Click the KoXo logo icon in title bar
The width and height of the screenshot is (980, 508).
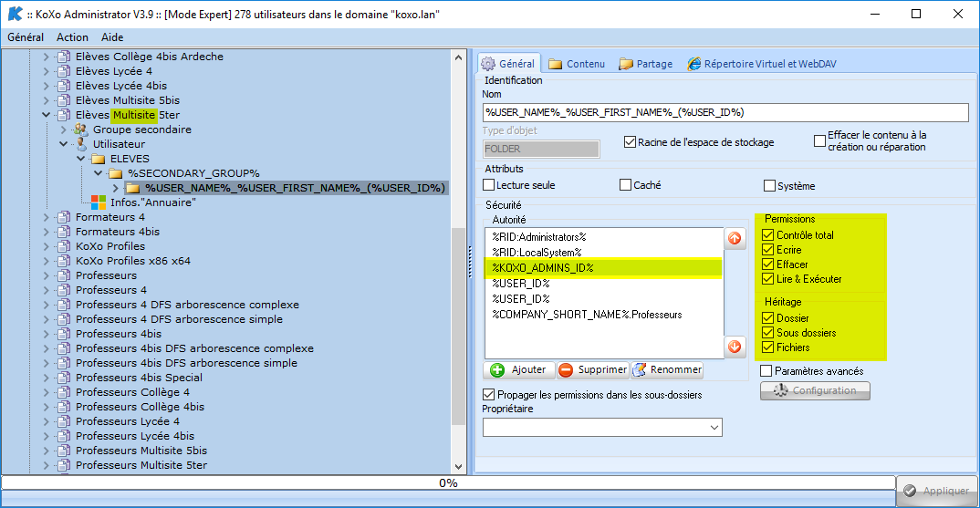[15, 14]
